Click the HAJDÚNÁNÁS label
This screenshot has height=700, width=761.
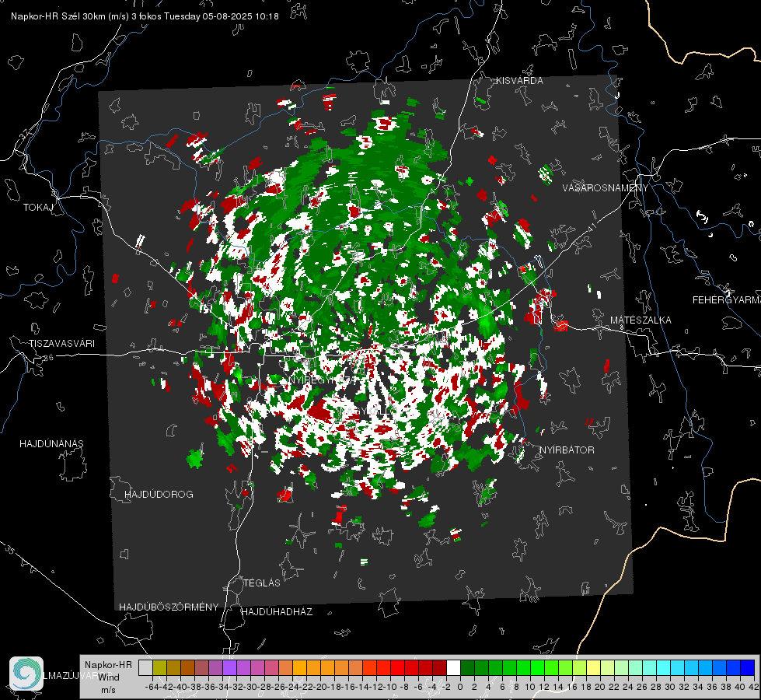click(51, 444)
